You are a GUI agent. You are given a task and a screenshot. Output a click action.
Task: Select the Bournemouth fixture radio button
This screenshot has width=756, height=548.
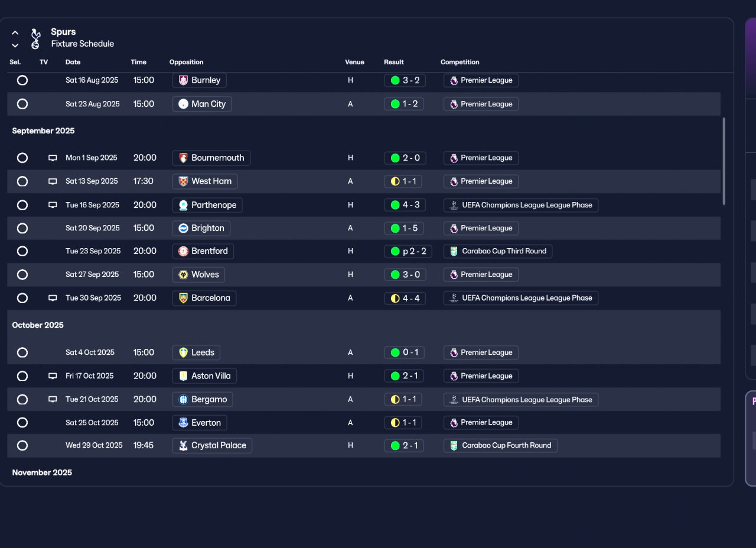point(22,158)
